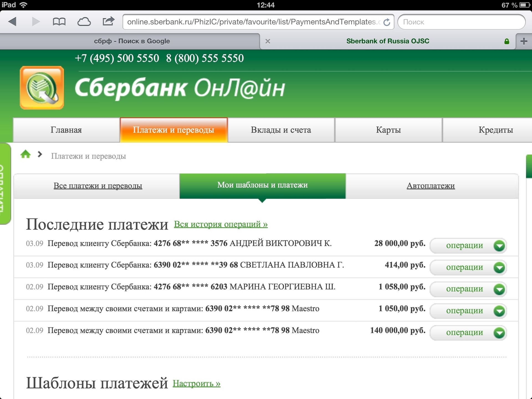Screen dimensions: 532x399
Task: Click the 1 050,00 руб. amount
Action: pyautogui.click(x=402, y=308)
